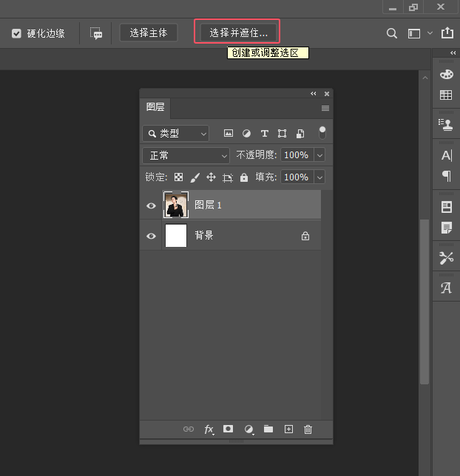Open the Paragraph panel icon

point(447,176)
